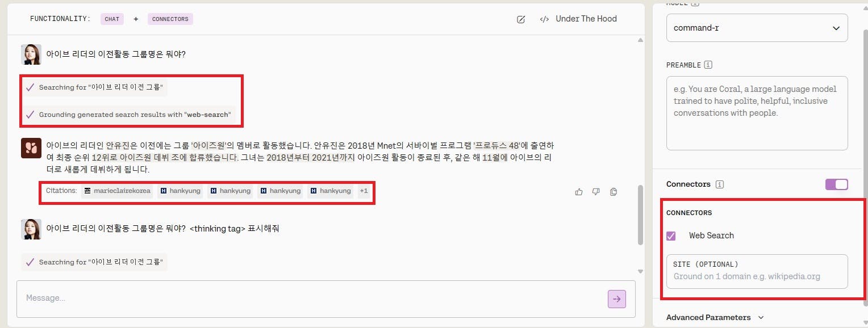Click the thumbs down feedback icon
The image size is (868, 328).
(596, 192)
